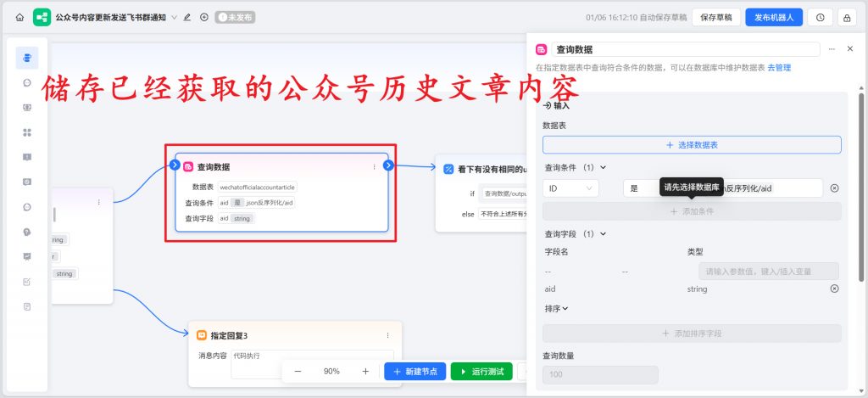Open the second sidebar chat bubble icon
868x398 pixels.
click(27, 82)
